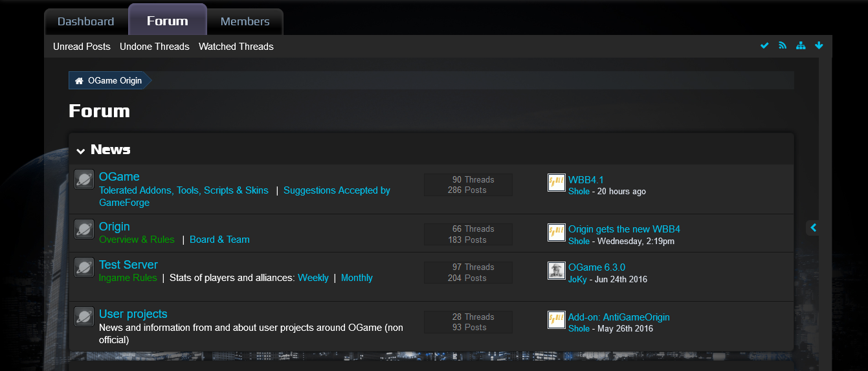This screenshot has width=868, height=371.
Task: Open Shole's profile next to 20 hours ago
Action: coord(579,192)
